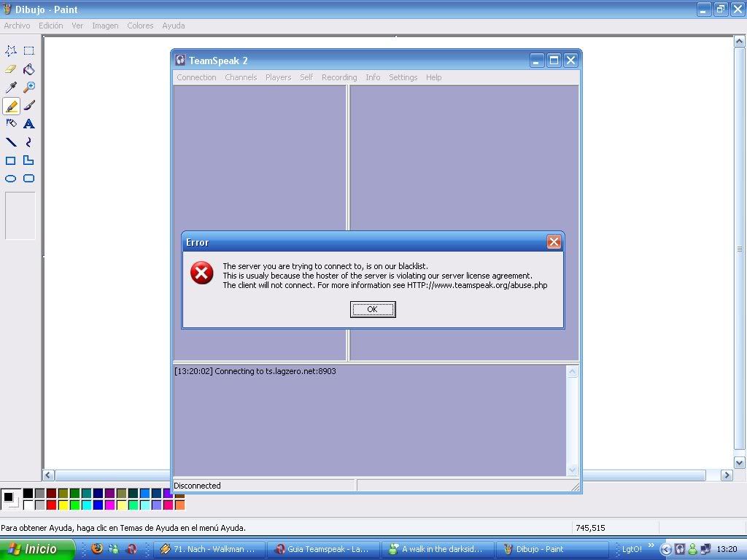747x560 pixels.
Task: Click the 'Disconnected' status bar text
Action: [x=197, y=486]
